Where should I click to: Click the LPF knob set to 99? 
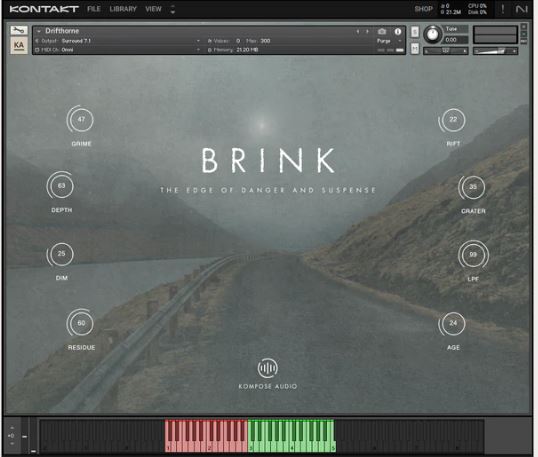(x=473, y=255)
